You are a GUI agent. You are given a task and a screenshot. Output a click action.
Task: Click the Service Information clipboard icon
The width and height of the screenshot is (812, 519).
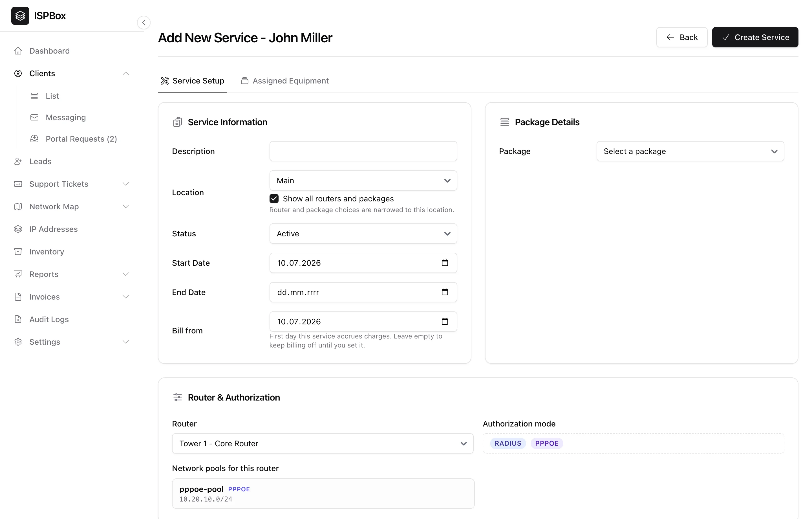(x=177, y=122)
